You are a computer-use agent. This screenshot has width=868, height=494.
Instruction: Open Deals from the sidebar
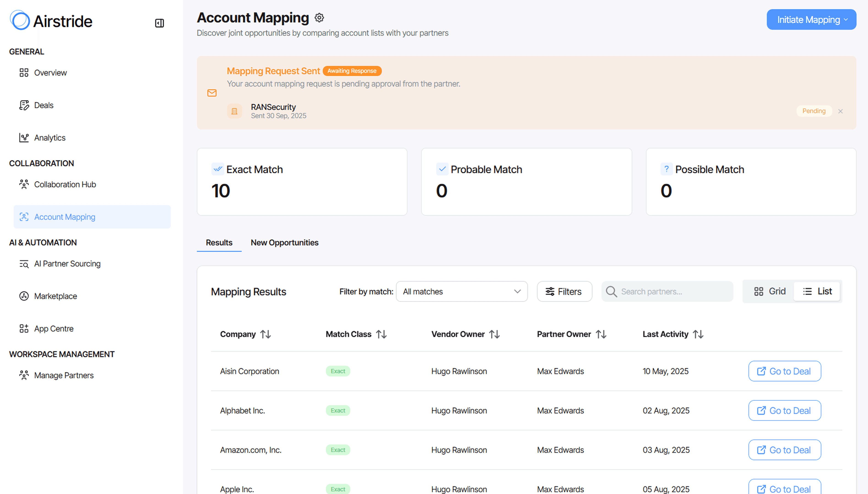(x=43, y=105)
